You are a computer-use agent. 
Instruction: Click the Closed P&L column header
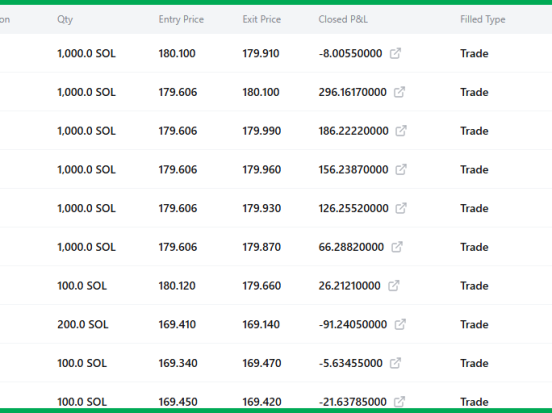click(x=343, y=19)
